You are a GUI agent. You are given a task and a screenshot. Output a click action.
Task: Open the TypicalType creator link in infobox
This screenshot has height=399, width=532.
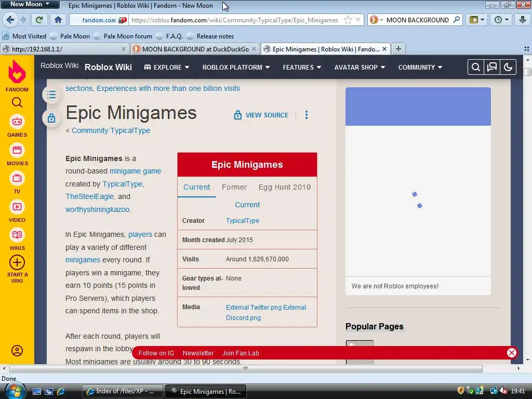click(242, 220)
